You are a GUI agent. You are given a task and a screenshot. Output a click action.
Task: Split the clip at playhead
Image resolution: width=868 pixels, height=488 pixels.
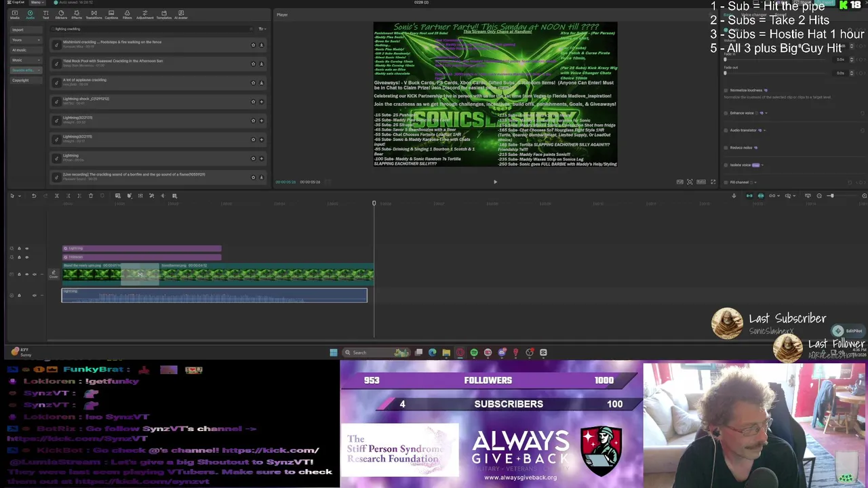tap(57, 196)
